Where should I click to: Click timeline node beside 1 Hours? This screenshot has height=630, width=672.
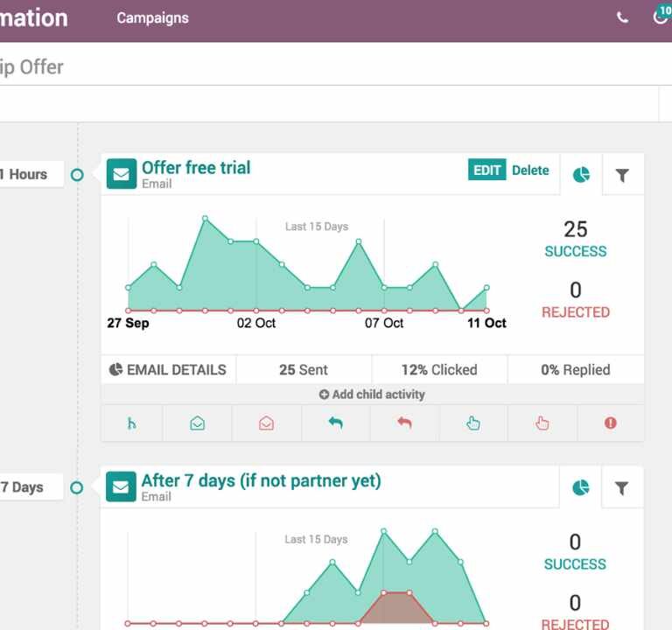[x=77, y=175]
